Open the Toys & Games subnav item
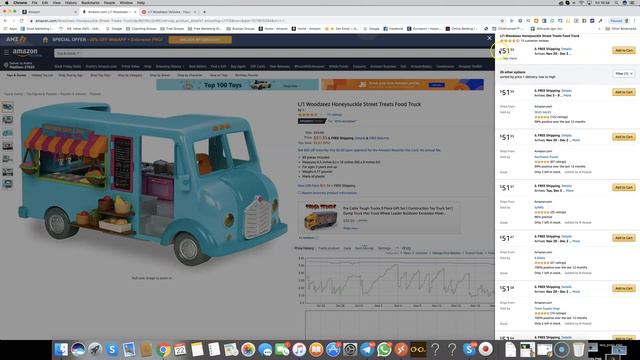Image resolution: width=640 pixels, height=360 pixels. pos(16,75)
